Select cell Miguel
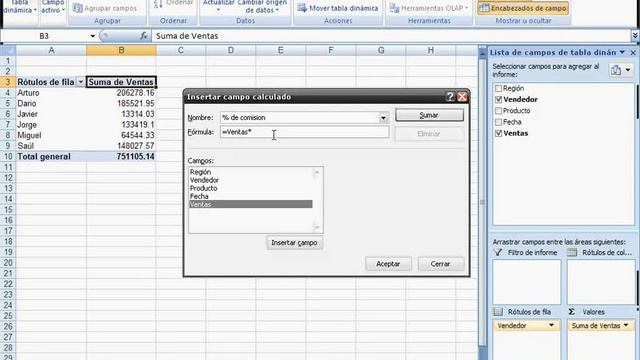 51,135
